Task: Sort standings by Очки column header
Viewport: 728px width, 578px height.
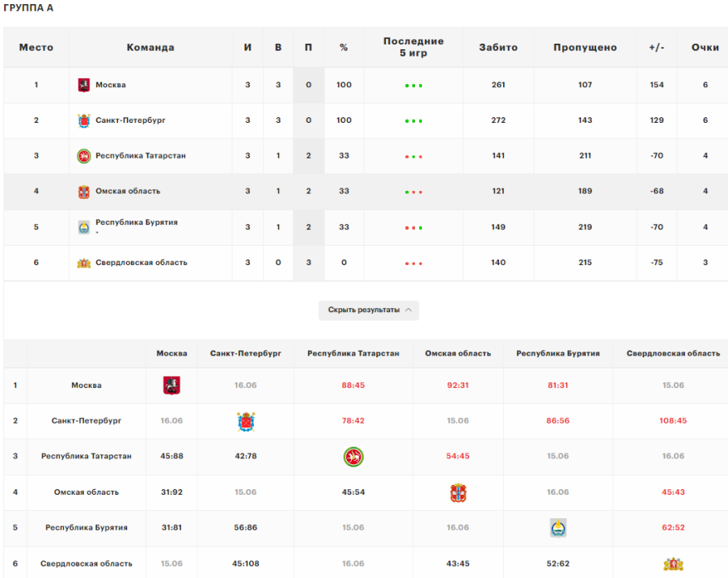Action: (x=705, y=48)
